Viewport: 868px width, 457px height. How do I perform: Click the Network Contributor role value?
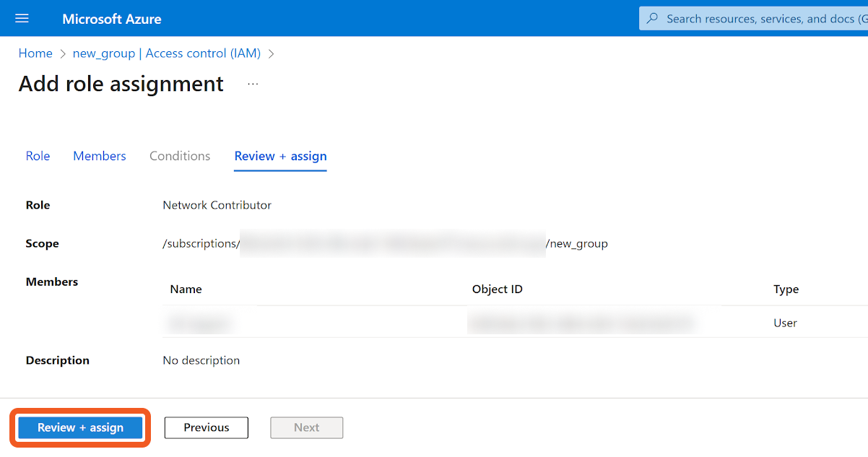coord(217,205)
